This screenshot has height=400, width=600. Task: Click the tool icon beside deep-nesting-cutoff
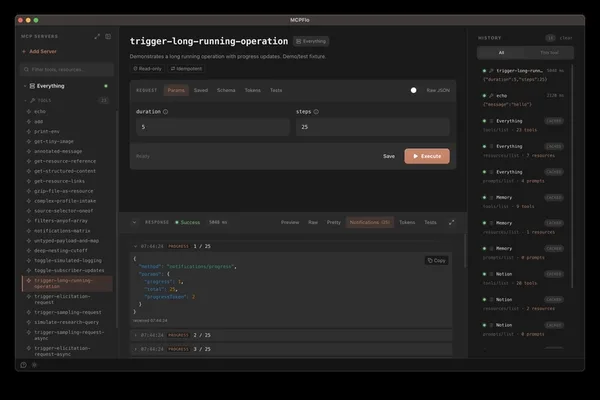tap(29, 250)
